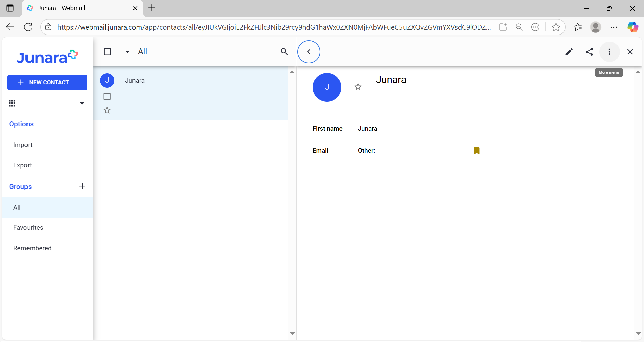Click the Options heading

[21, 124]
